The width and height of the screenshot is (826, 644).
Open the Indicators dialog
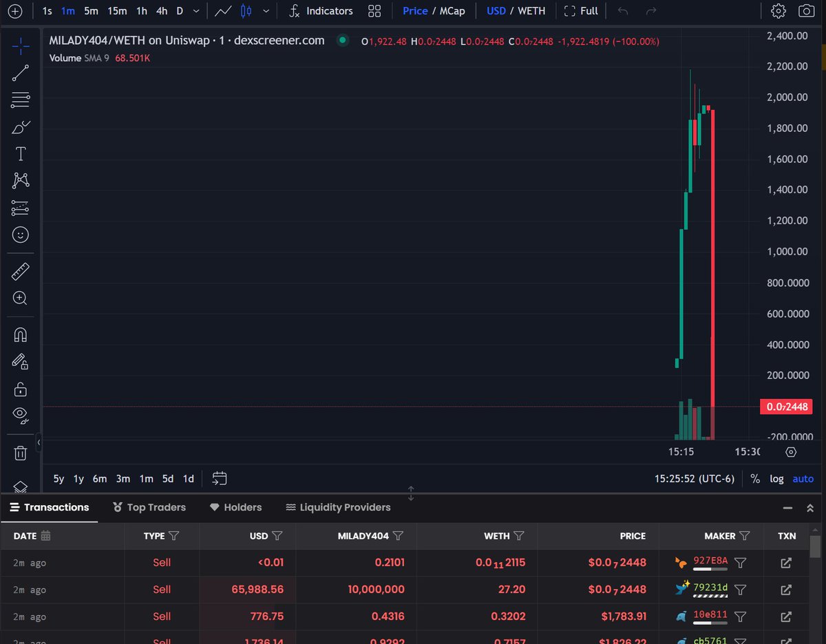pyautogui.click(x=321, y=11)
